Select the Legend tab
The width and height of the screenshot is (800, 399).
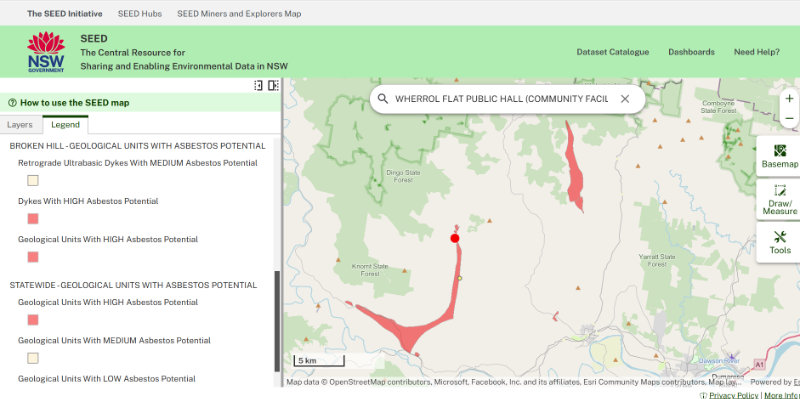pyautogui.click(x=65, y=124)
